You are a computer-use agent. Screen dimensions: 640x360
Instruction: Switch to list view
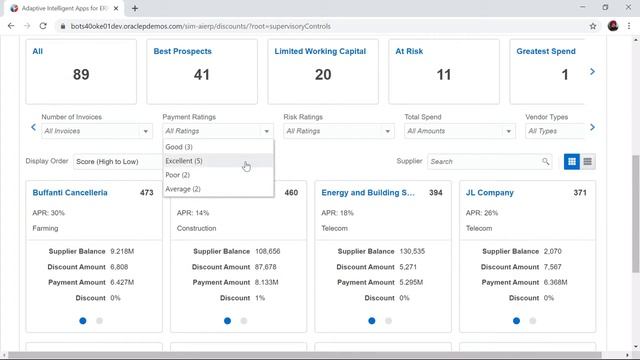(x=587, y=162)
